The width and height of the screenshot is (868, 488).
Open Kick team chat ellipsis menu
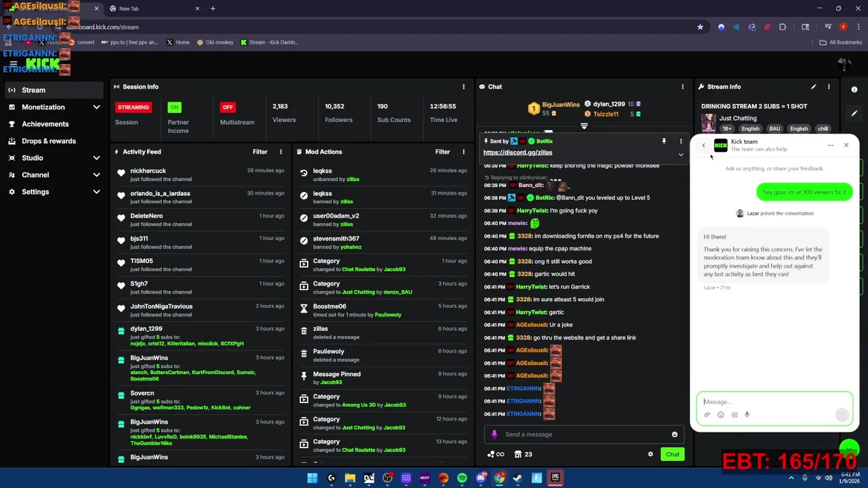coord(831,145)
